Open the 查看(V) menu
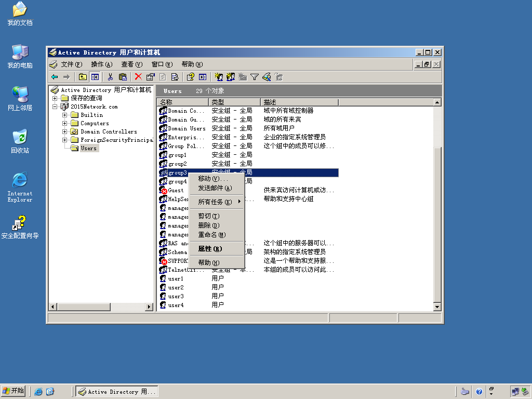Image resolution: width=532 pixels, height=399 pixels. (x=131, y=64)
